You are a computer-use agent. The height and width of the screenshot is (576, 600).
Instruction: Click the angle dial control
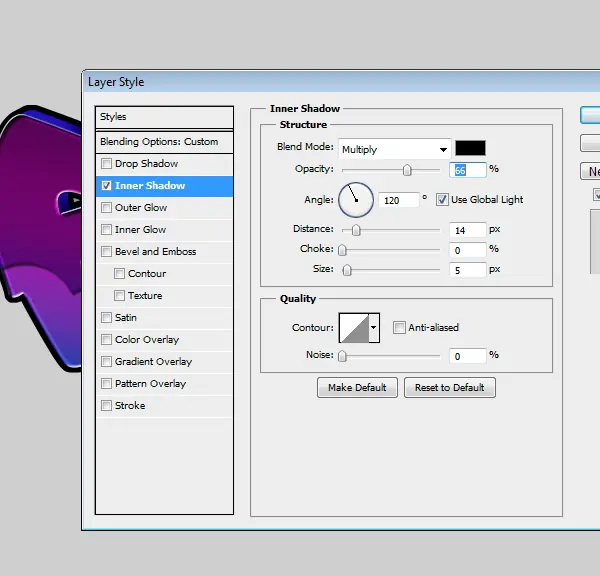pyautogui.click(x=356, y=200)
